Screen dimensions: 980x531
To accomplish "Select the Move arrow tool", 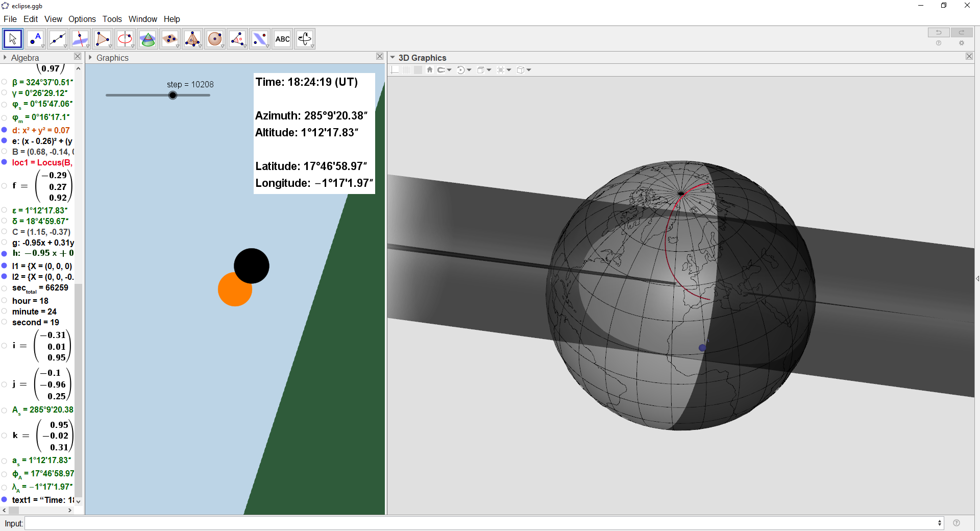I will pos(13,39).
